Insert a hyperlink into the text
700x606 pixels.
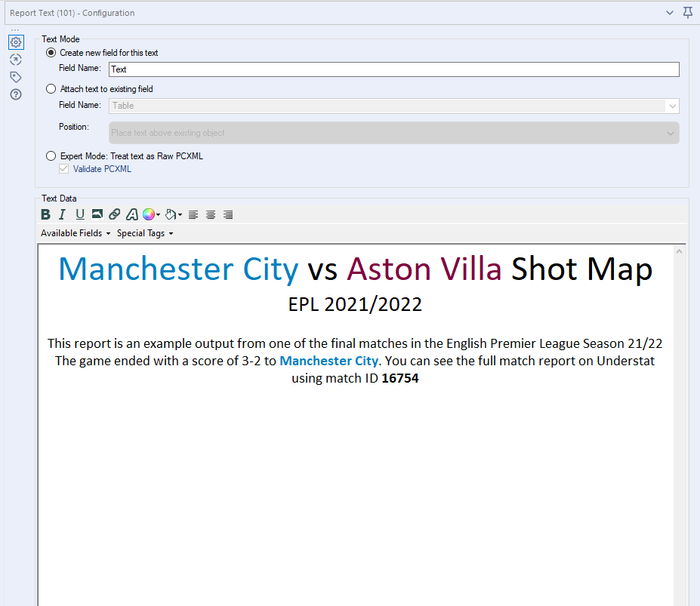pyautogui.click(x=114, y=215)
